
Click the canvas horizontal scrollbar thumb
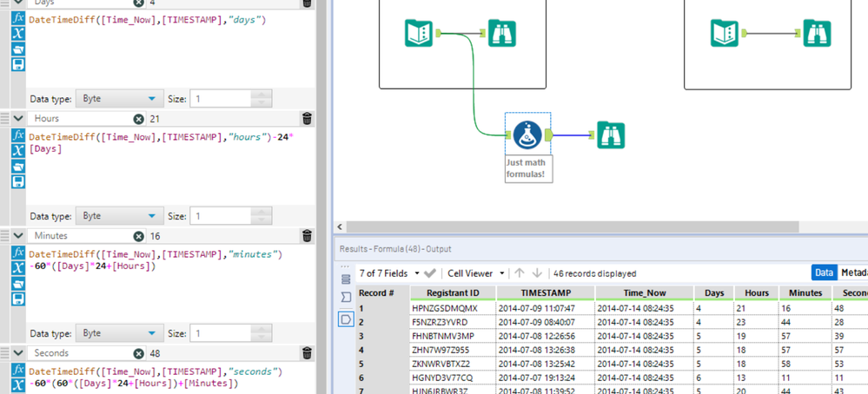(x=573, y=227)
